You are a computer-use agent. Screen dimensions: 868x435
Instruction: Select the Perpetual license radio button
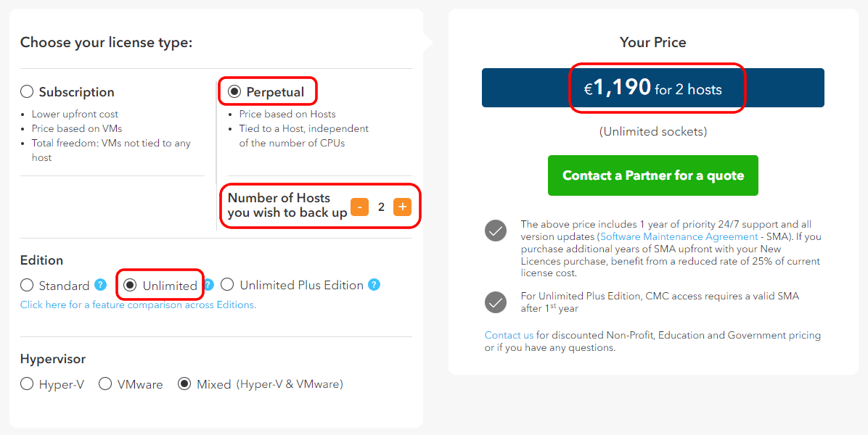tap(234, 92)
